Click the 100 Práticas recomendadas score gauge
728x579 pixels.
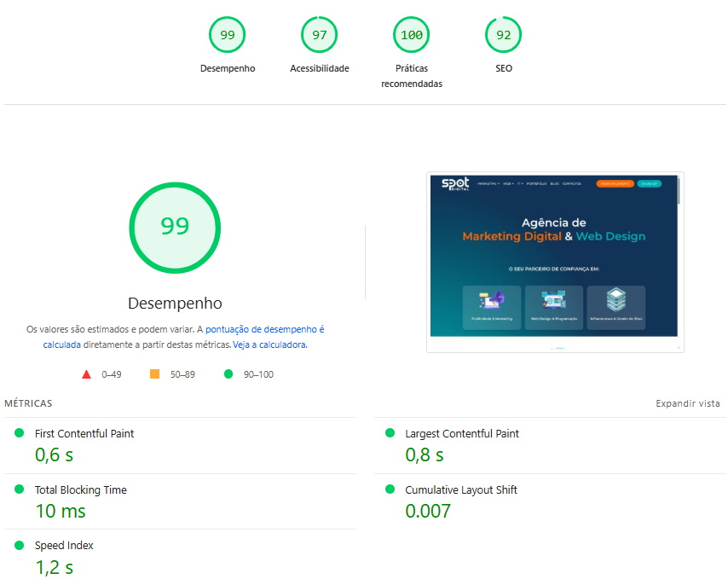coord(412,35)
